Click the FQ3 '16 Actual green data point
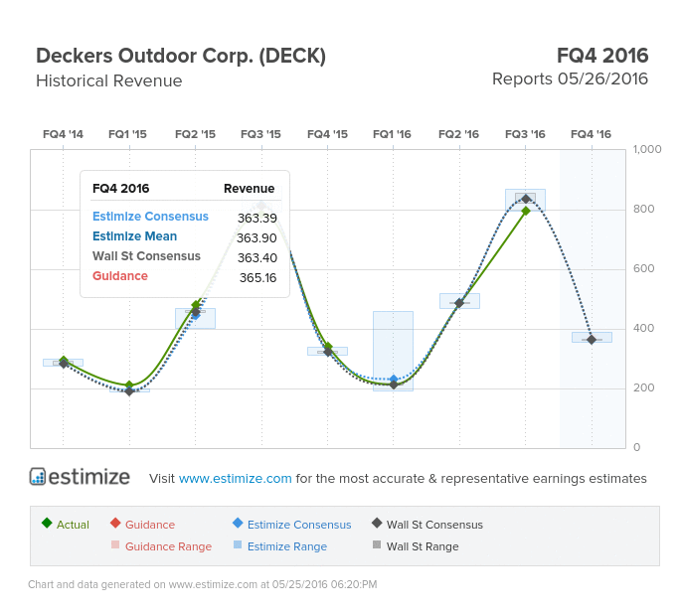 tap(526, 211)
